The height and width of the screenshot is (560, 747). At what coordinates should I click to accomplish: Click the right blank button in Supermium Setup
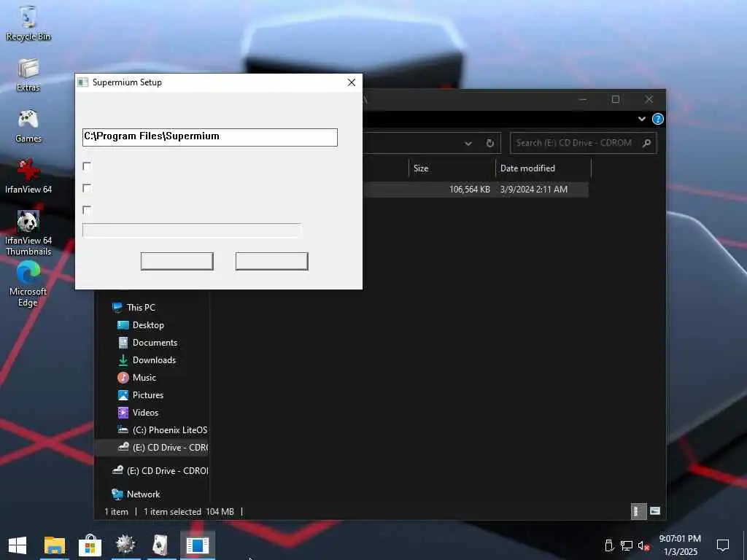272,262
